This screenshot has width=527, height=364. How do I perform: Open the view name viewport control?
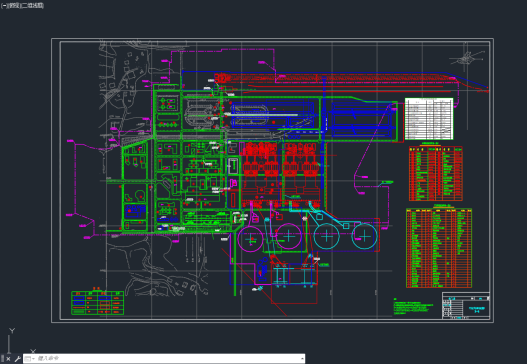pyautogui.click(x=13, y=6)
